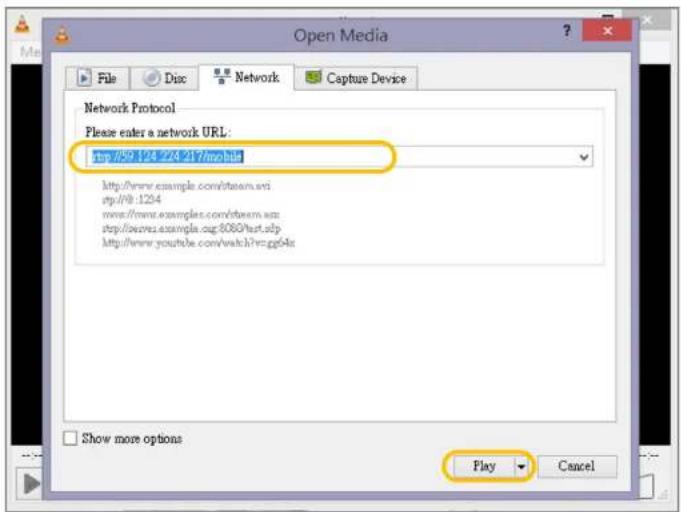
Task: Open the Capture Device tab
Action: (356, 79)
